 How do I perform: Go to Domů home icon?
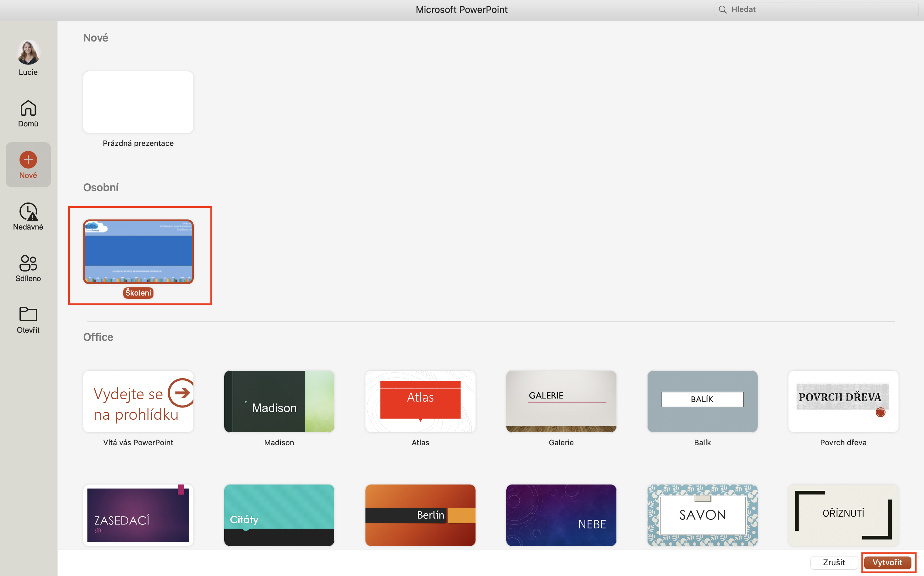coord(28,108)
